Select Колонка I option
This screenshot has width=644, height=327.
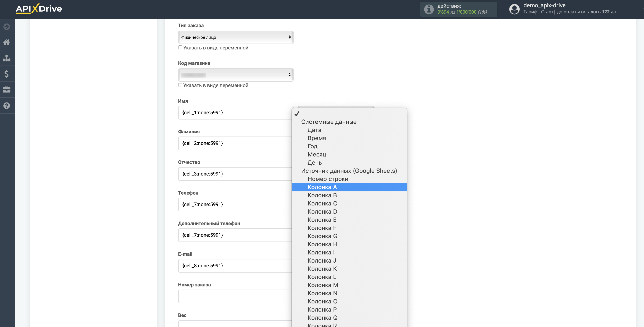point(349,253)
